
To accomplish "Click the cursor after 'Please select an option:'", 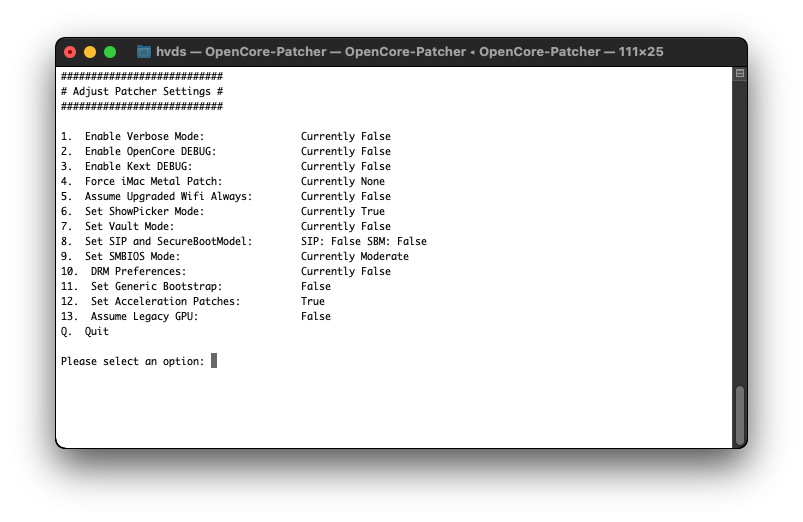I will (x=214, y=361).
